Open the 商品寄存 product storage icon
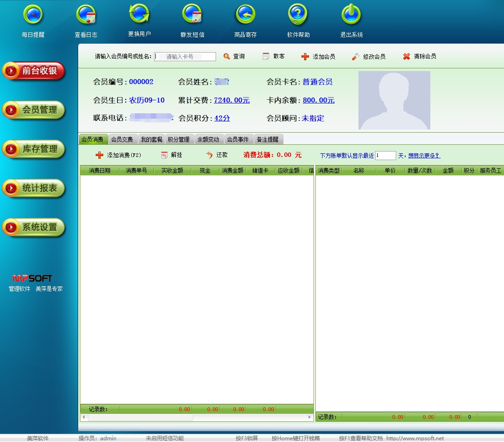 (245, 16)
